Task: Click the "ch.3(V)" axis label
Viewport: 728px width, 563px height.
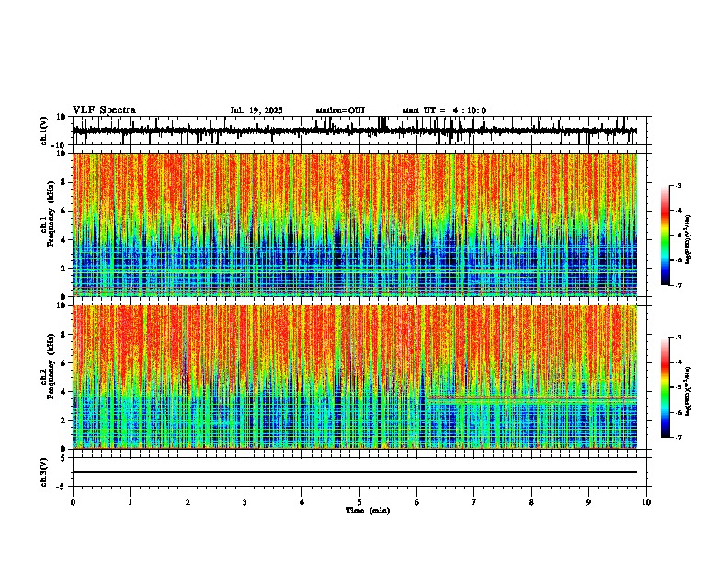Action: click(x=44, y=472)
